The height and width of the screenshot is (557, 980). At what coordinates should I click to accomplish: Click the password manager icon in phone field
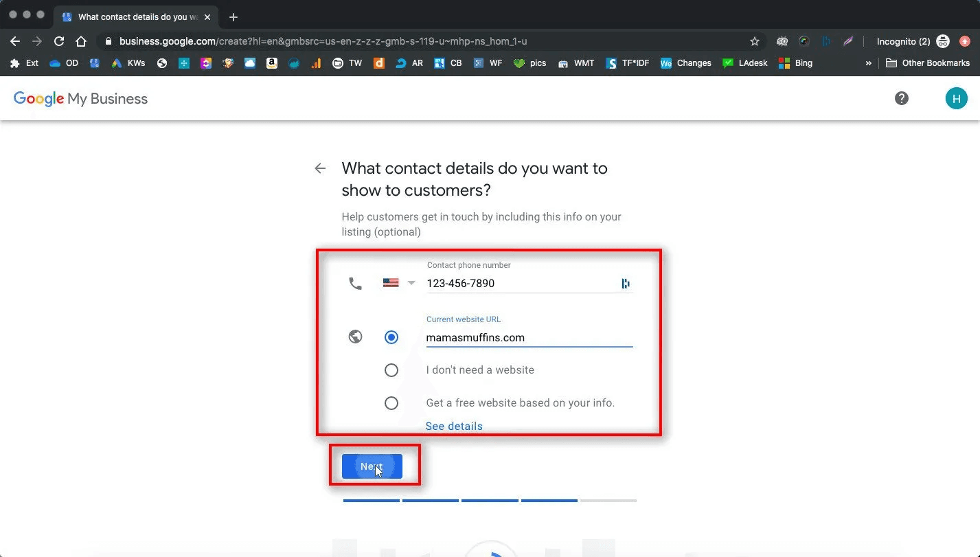tap(626, 283)
